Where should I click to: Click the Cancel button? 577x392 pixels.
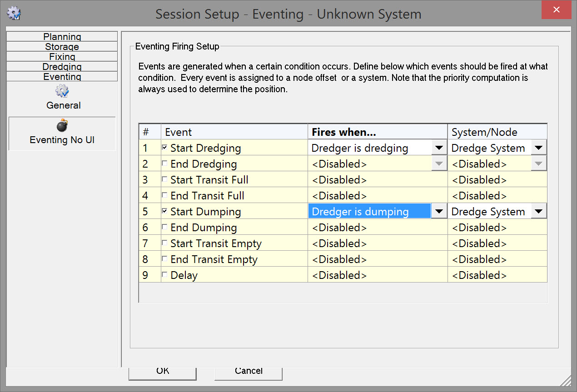[249, 372]
